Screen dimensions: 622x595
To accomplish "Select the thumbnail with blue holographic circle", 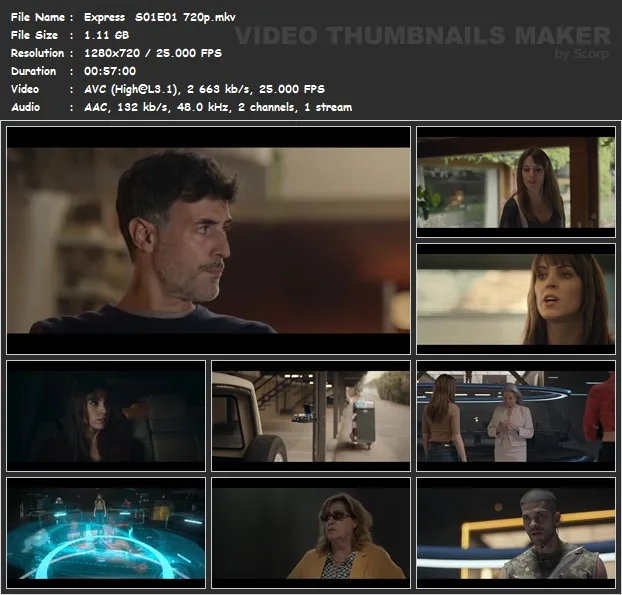I will coord(106,533).
